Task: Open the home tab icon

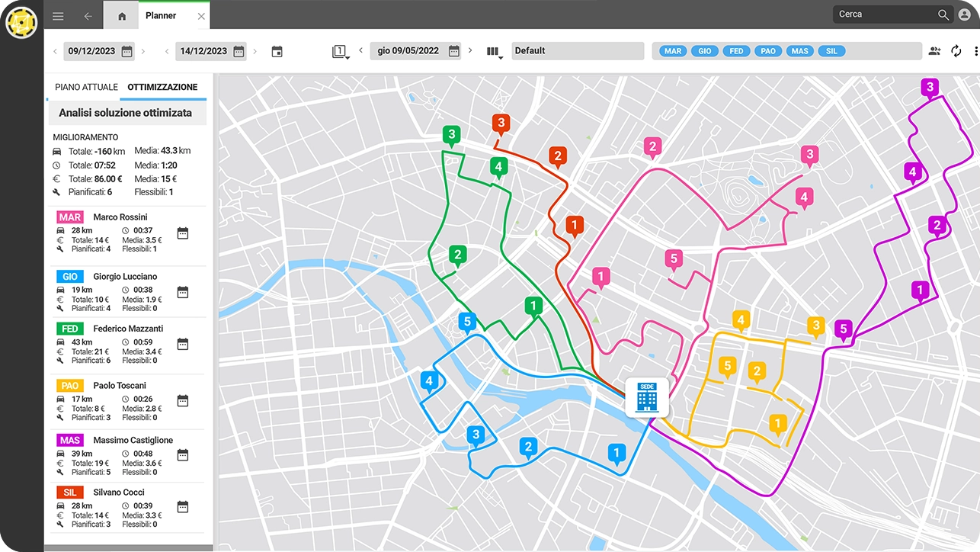Action: pyautogui.click(x=122, y=16)
